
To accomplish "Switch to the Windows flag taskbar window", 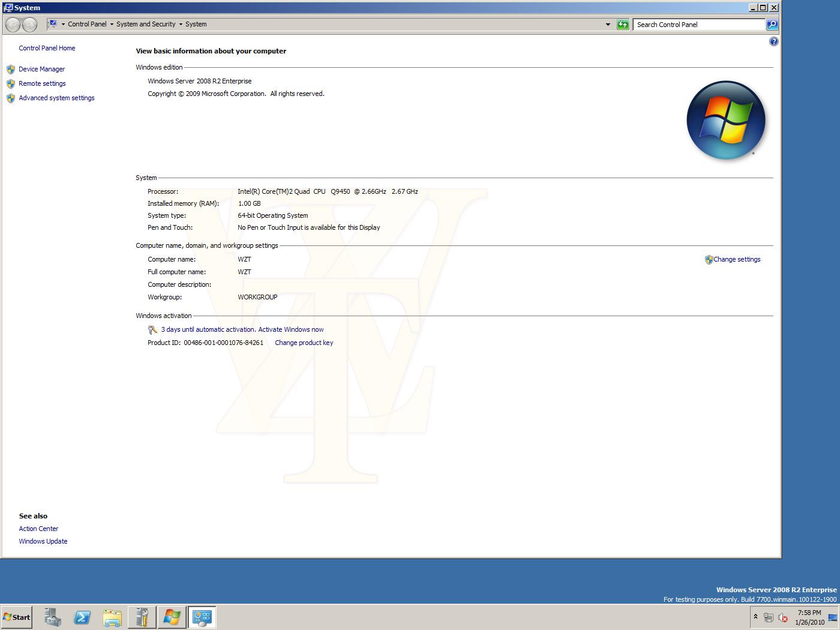I will pyautogui.click(x=172, y=617).
